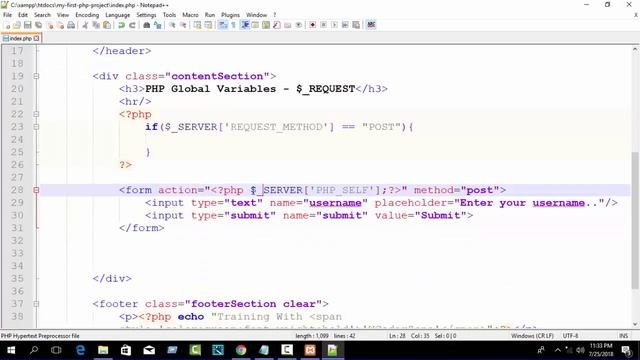Click the Paste clipboard toolbar icon
This screenshot has height=360, width=640.
click(107, 25)
